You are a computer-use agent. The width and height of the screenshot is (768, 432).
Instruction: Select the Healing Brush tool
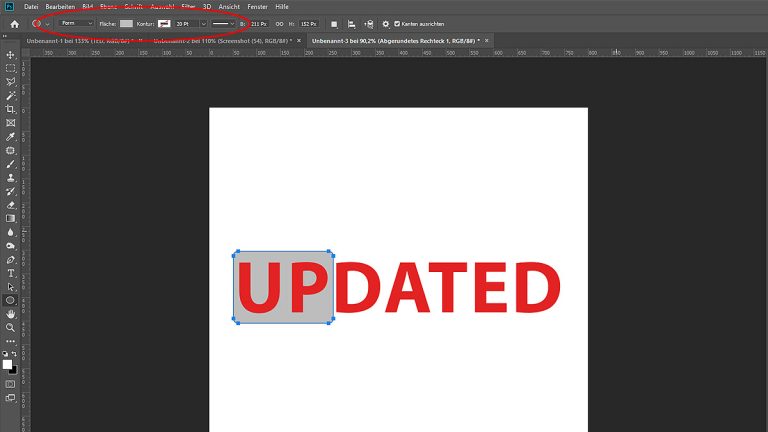tap(10, 150)
